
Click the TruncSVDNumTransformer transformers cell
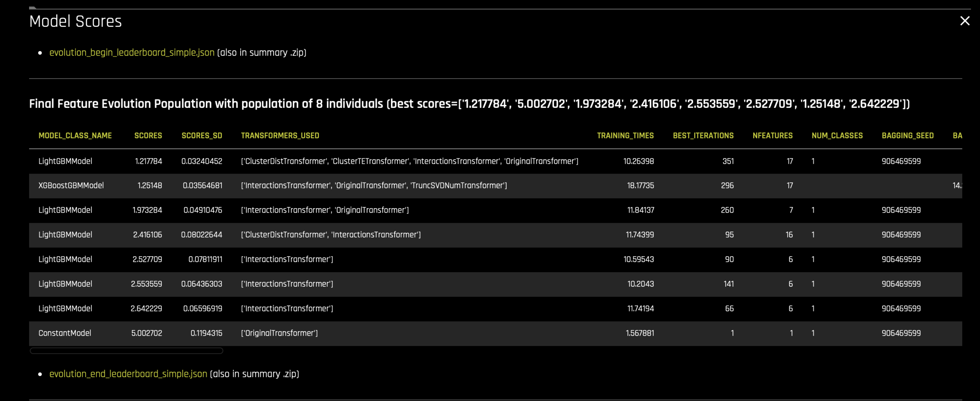[x=374, y=185]
